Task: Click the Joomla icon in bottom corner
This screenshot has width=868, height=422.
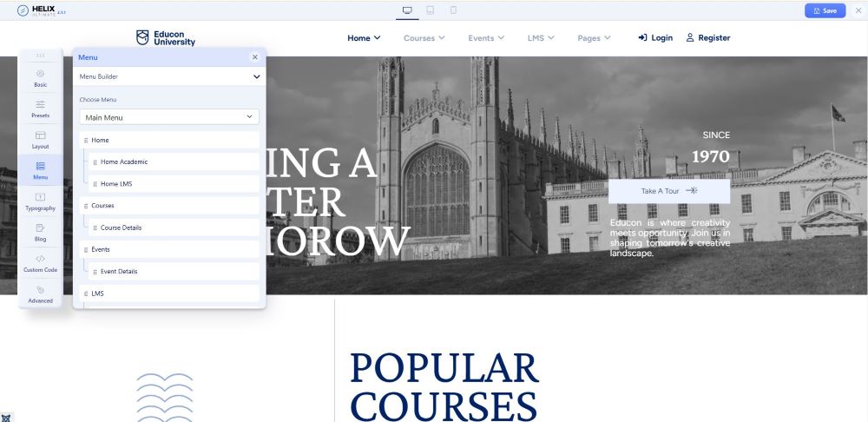Action: 6,418
